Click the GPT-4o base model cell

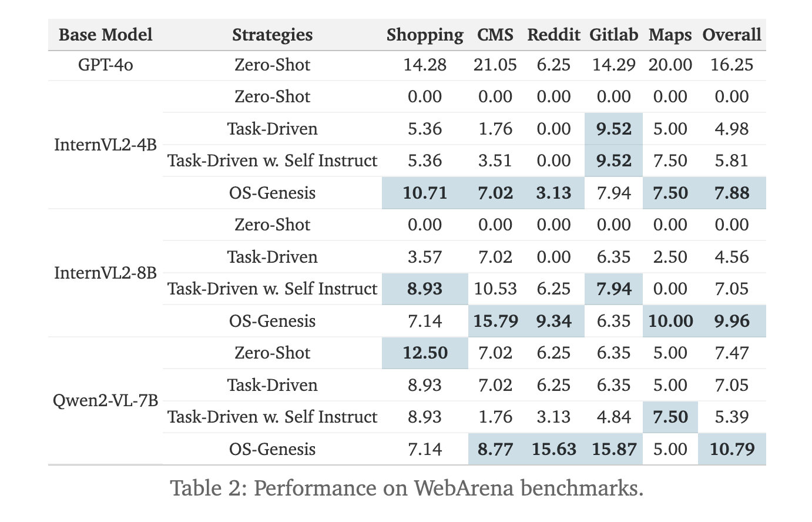[105, 65]
